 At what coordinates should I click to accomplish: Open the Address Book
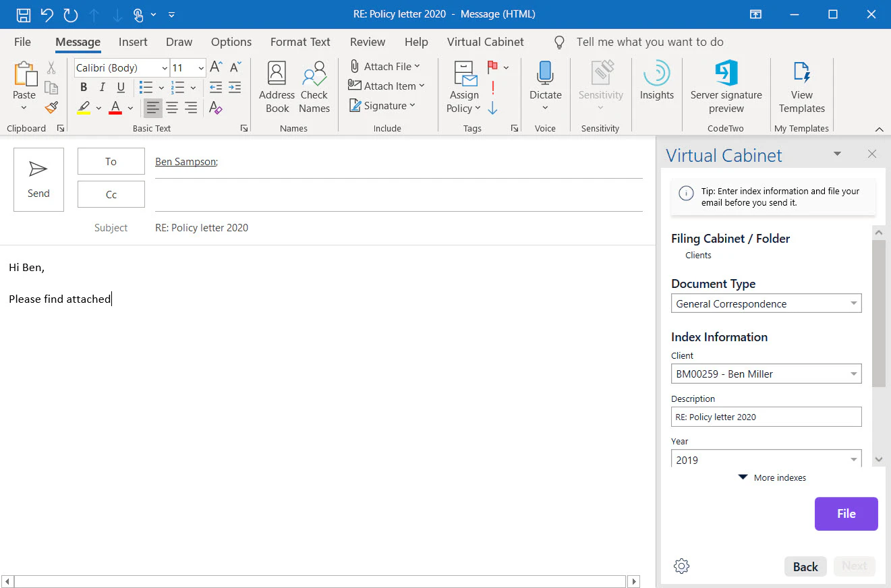[x=277, y=86]
